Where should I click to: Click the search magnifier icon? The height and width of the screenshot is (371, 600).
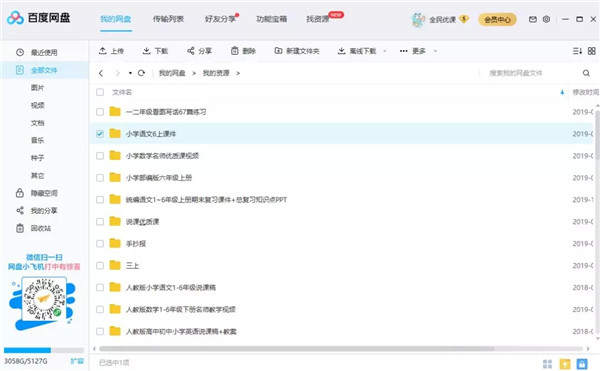[586, 73]
